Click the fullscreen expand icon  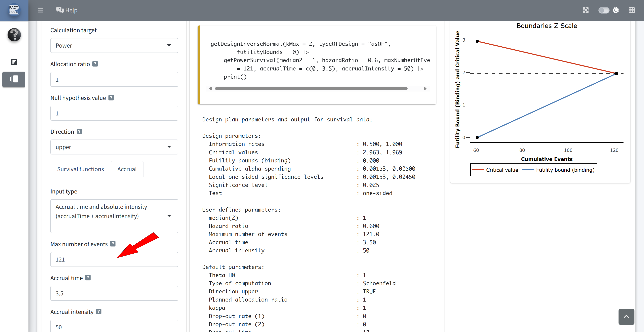[586, 10]
